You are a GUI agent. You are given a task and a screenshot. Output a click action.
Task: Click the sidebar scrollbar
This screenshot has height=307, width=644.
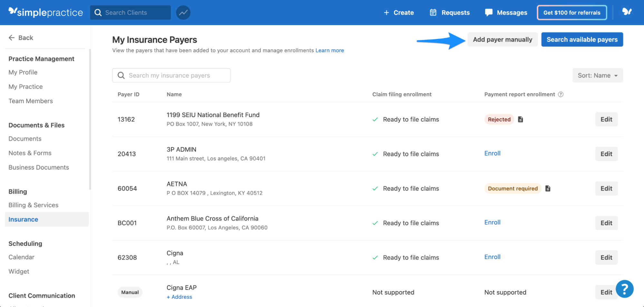coord(90,119)
